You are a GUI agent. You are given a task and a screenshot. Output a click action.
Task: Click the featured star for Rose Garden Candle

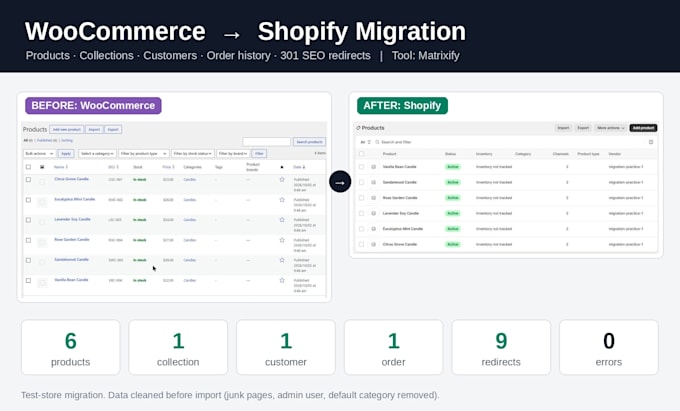[282, 240]
